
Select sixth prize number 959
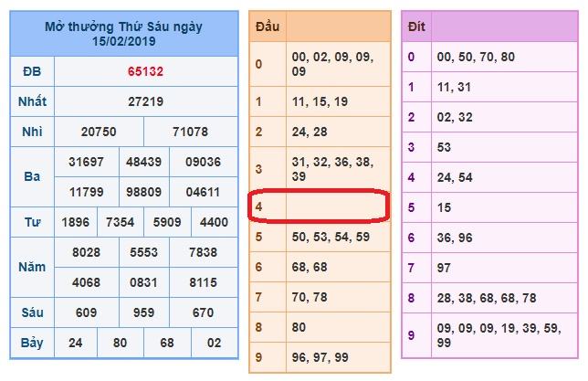pyautogui.click(x=145, y=312)
